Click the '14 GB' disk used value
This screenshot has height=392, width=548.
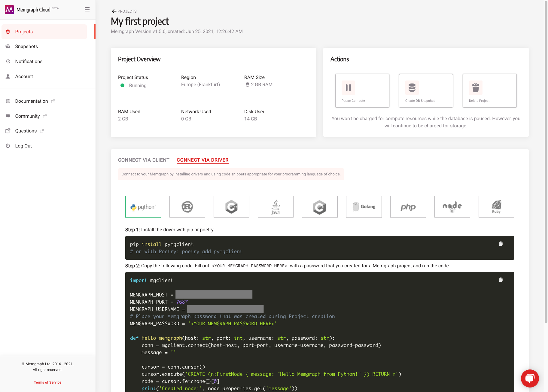pos(251,119)
